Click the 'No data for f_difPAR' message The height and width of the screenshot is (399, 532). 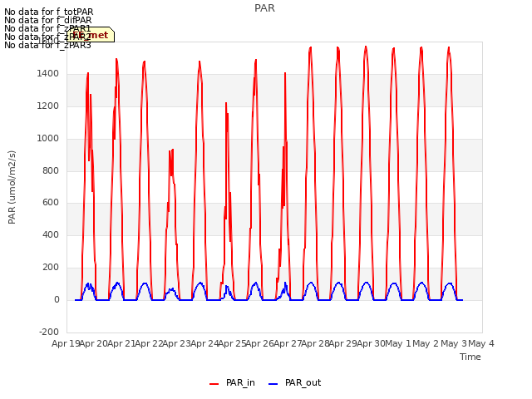[48, 20]
